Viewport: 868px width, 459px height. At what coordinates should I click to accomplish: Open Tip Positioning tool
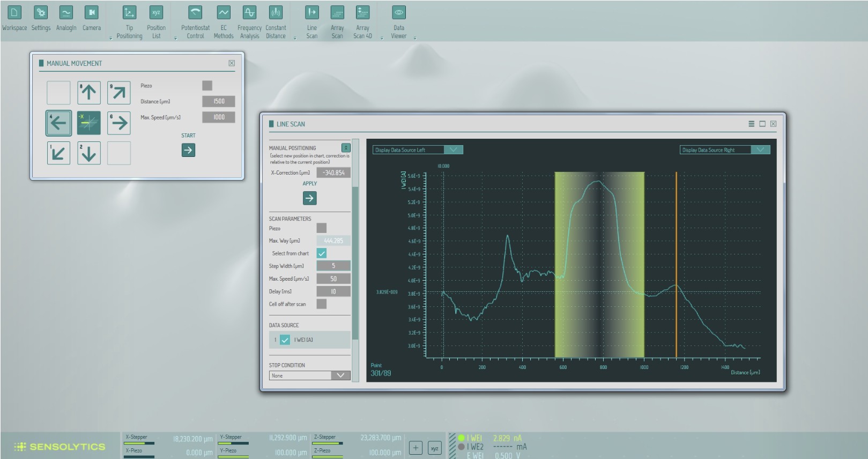[129, 22]
